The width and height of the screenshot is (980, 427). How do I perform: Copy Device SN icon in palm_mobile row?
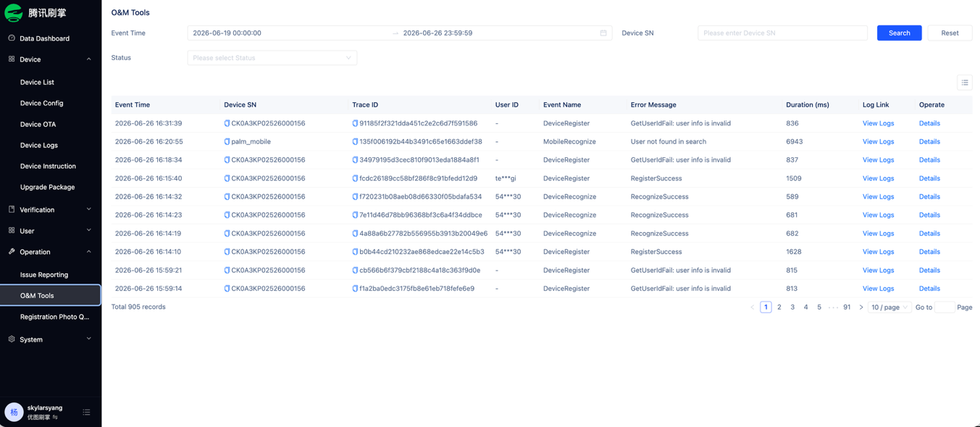point(227,142)
